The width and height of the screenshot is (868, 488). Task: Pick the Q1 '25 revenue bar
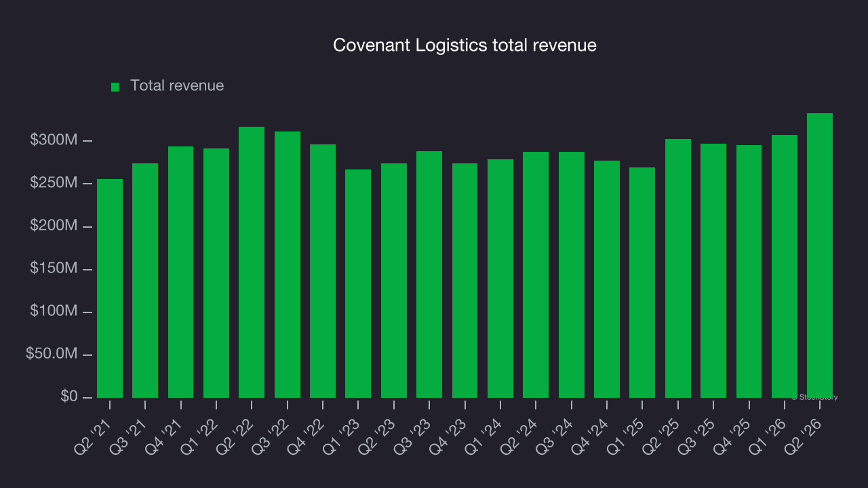(x=642, y=283)
